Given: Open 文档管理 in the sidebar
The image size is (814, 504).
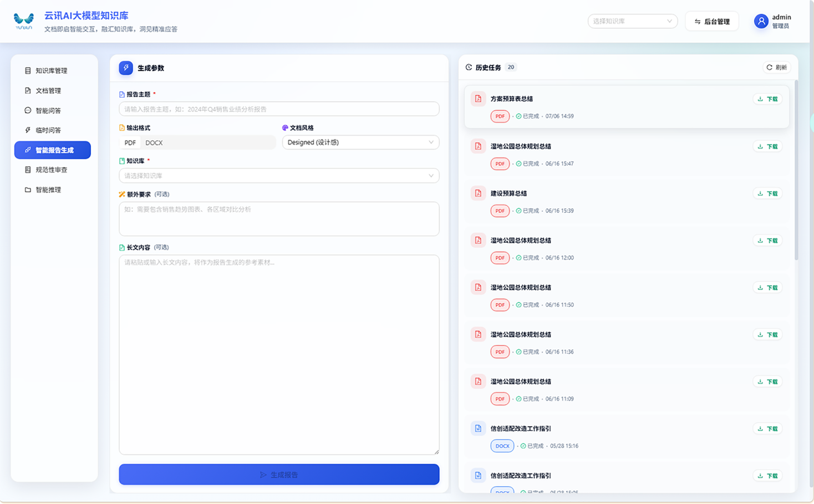Looking at the screenshot, I should (53, 90).
